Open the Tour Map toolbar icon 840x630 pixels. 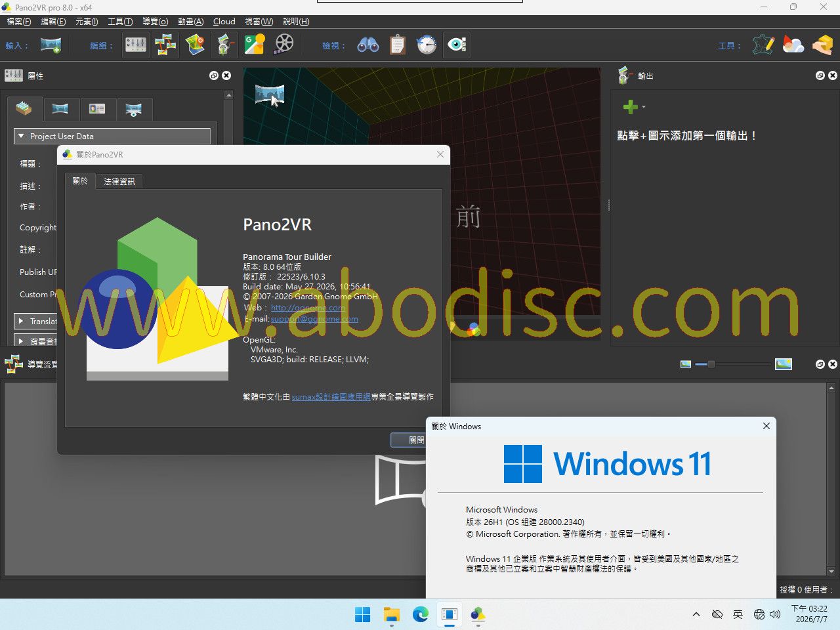pyautogui.click(x=195, y=45)
